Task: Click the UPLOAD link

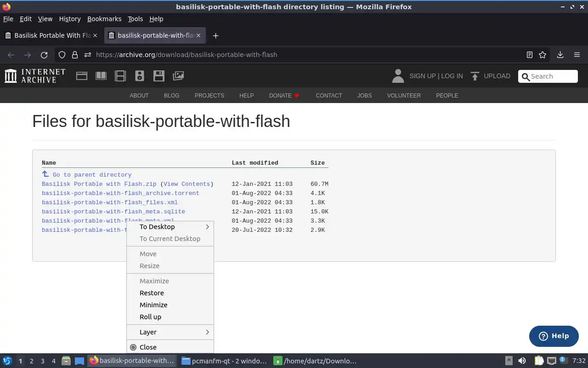Action: 497,76
